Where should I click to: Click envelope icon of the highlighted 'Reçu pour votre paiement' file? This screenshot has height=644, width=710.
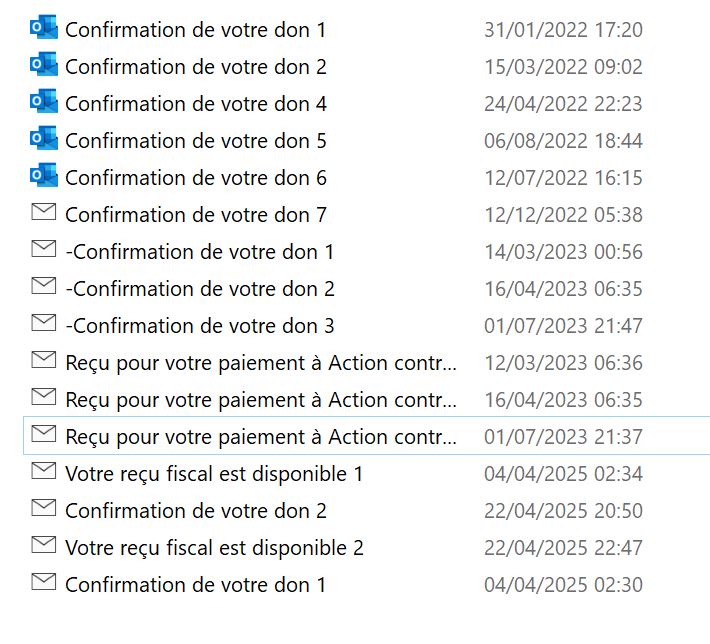coord(44,434)
